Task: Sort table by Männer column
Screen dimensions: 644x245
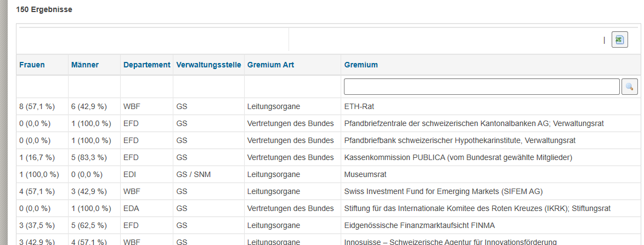Action: click(84, 65)
